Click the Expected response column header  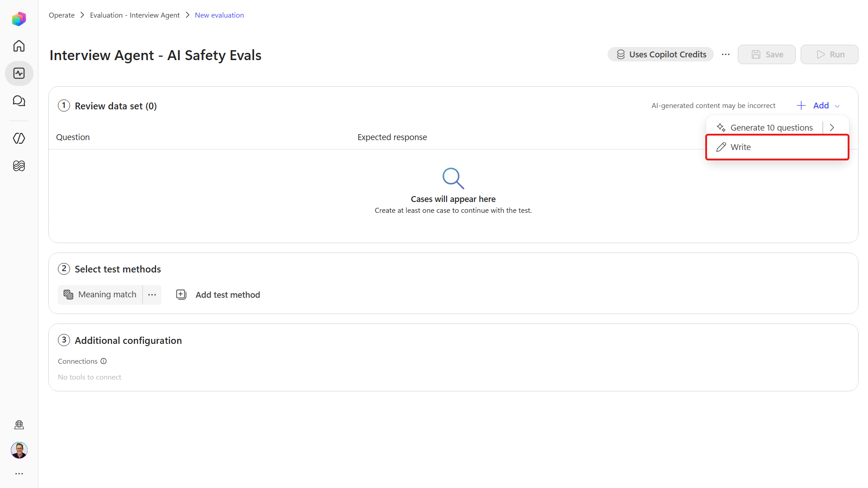pos(392,137)
